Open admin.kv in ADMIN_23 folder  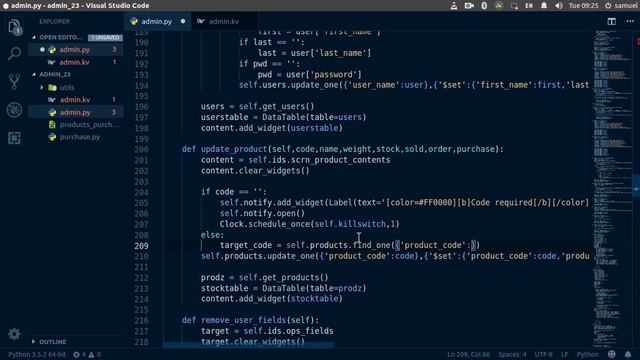75,100
